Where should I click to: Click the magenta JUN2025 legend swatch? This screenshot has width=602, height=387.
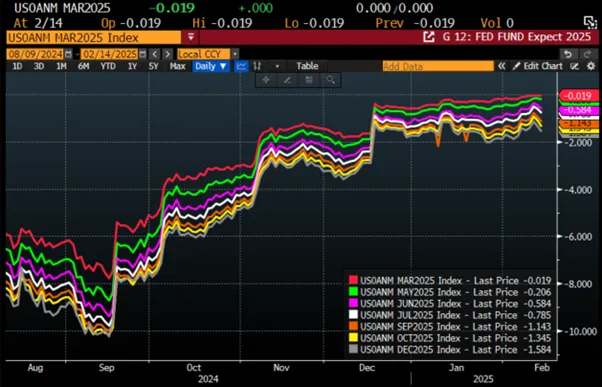pos(353,303)
